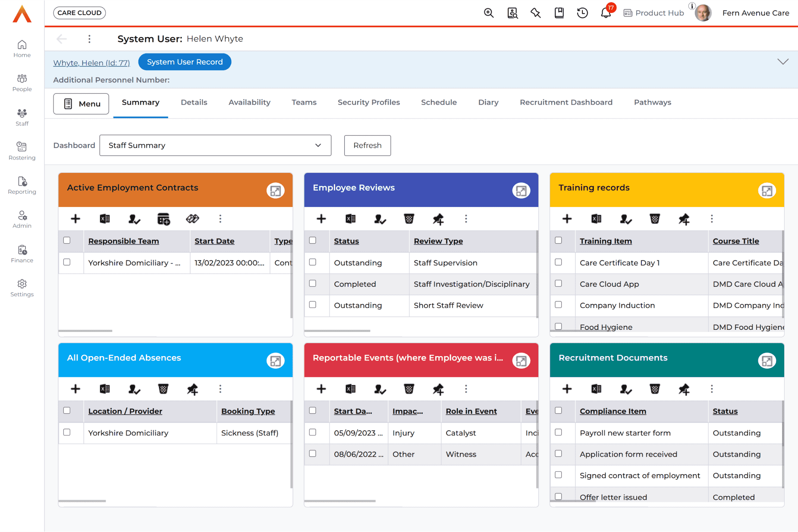The width and height of the screenshot is (798, 532).
Task: Open the Whyte, Helen (Id: 77) link
Action: [91, 63]
